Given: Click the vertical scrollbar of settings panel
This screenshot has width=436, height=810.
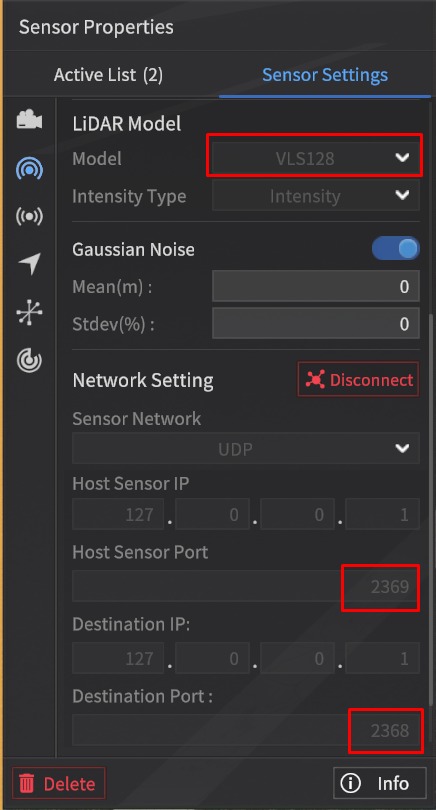Looking at the screenshot, I should [433, 509].
